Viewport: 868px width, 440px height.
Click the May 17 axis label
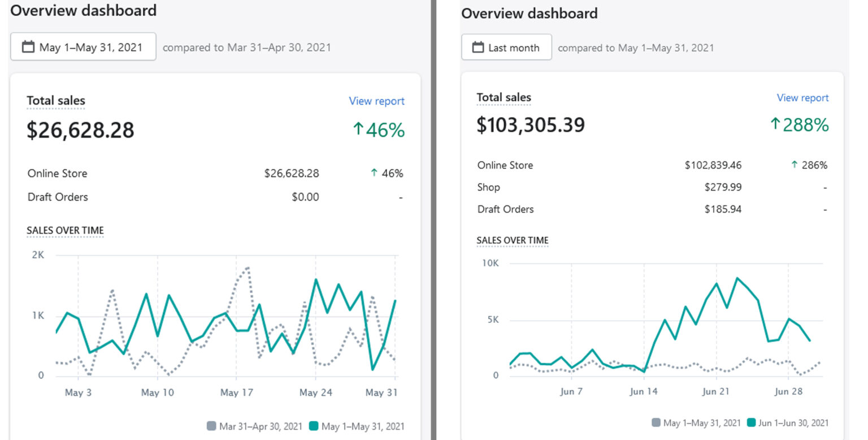(x=237, y=392)
